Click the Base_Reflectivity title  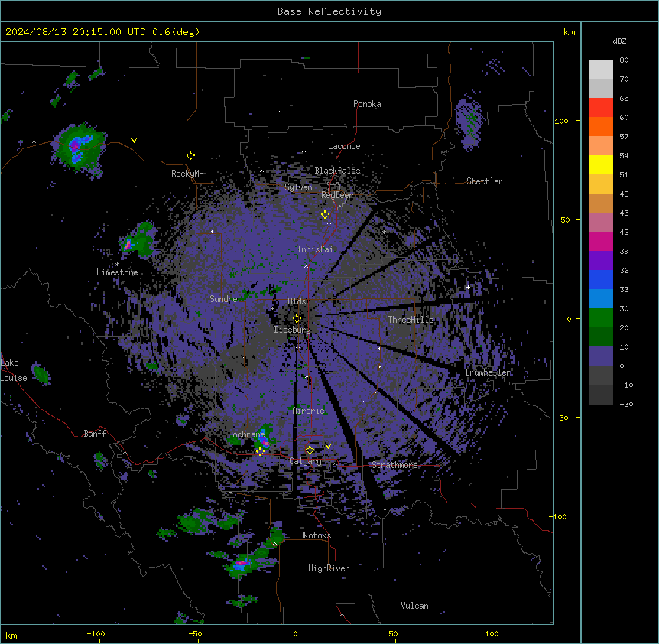point(329,11)
